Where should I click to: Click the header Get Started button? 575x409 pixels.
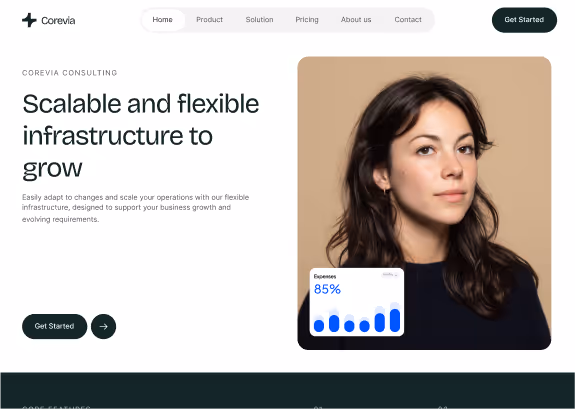(524, 20)
